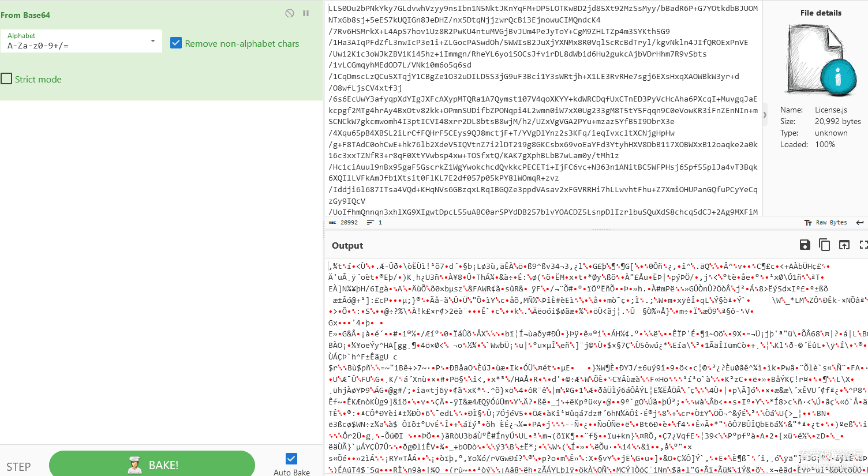Click the From Base64 operation title
The height and width of the screenshot is (476, 868).
[x=25, y=15]
